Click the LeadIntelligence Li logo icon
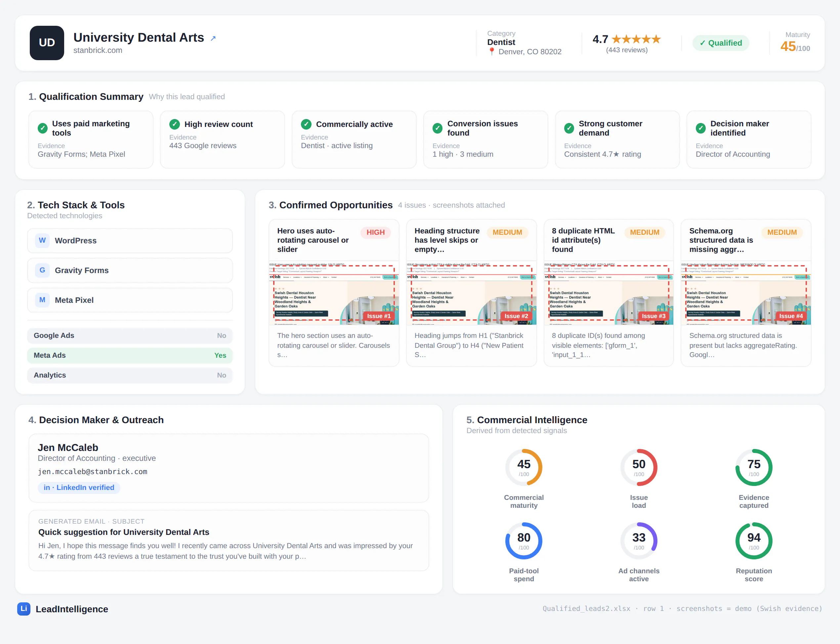The width and height of the screenshot is (840, 644). coord(24,608)
